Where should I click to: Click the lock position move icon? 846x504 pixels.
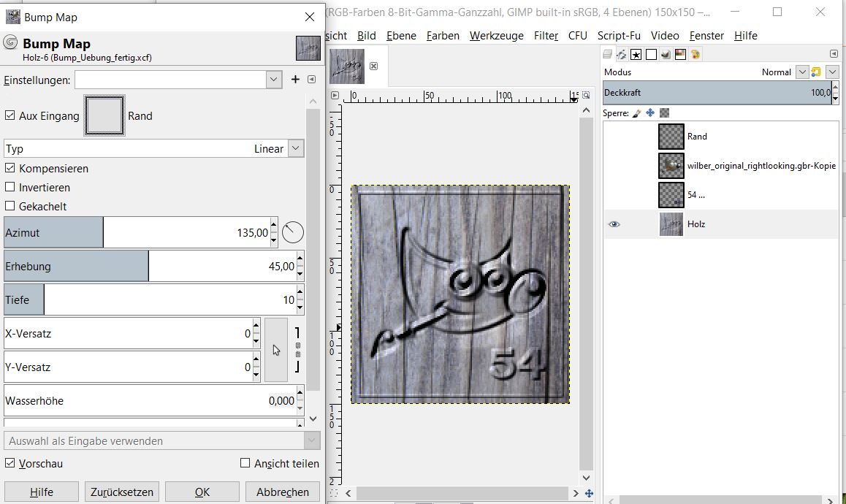click(649, 113)
